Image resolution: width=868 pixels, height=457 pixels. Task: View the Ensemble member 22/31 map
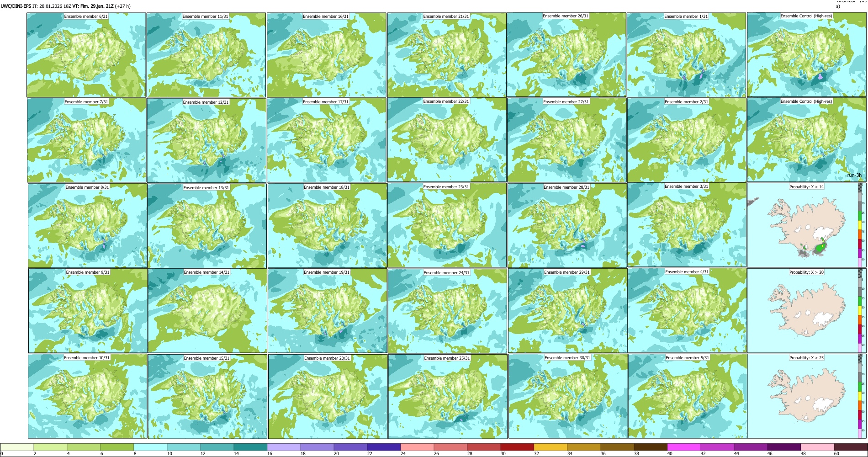[x=447, y=140]
